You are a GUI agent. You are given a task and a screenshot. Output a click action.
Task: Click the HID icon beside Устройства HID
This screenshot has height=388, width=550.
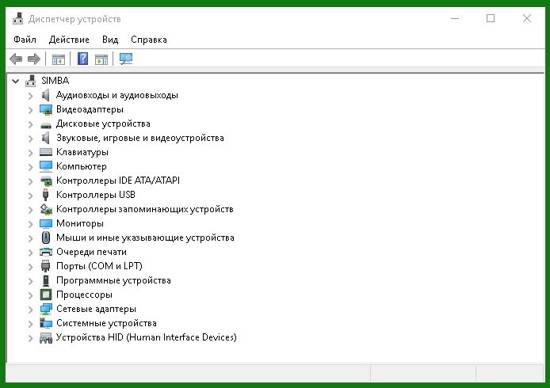click(x=46, y=338)
